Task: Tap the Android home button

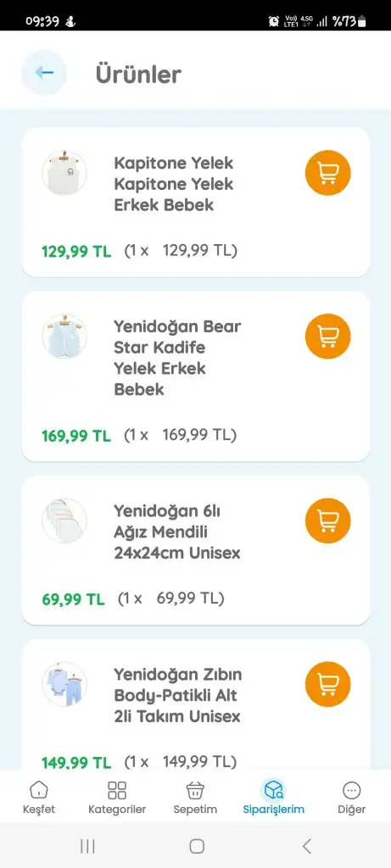Action: (197, 845)
